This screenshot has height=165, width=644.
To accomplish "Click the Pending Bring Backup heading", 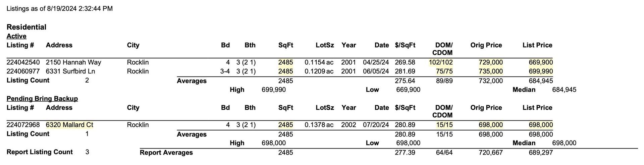I will (x=42, y=99).
